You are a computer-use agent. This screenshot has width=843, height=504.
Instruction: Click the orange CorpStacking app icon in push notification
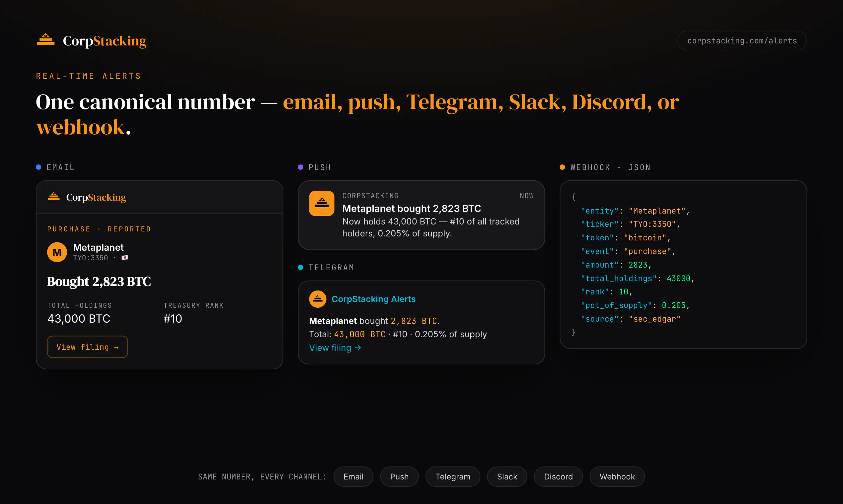[x=322, y=203]
